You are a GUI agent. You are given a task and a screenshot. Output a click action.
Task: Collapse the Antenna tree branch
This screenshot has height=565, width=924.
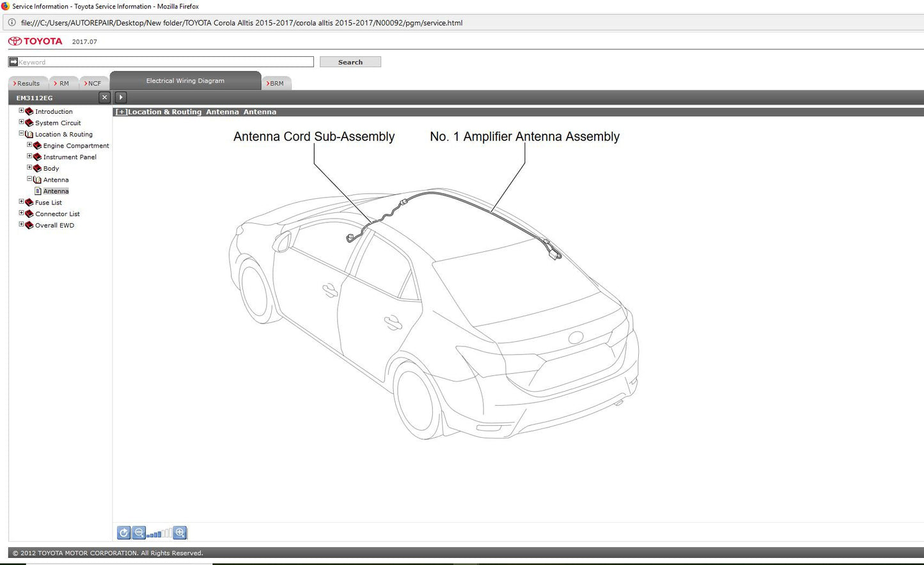tap(29, 180)
